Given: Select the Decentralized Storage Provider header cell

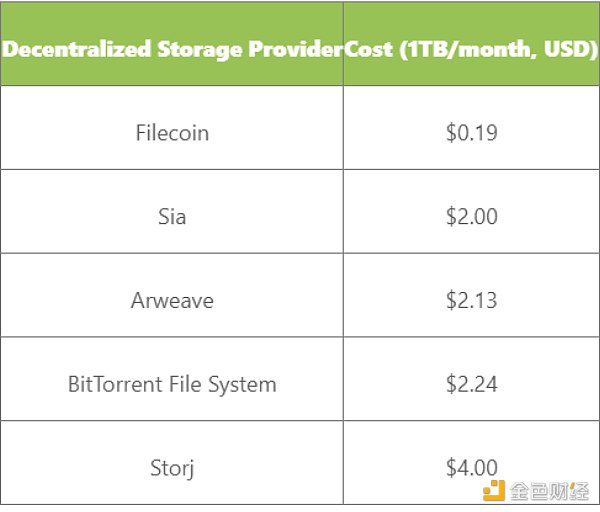Looking at the screenshot, I should [x=172, y=44].
